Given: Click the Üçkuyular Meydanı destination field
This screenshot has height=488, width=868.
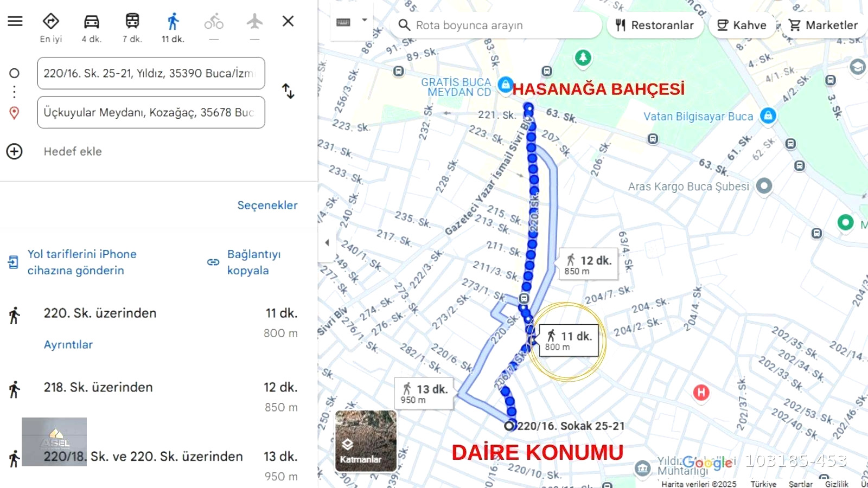Looking at the screenshot, I should pos(151,112).
